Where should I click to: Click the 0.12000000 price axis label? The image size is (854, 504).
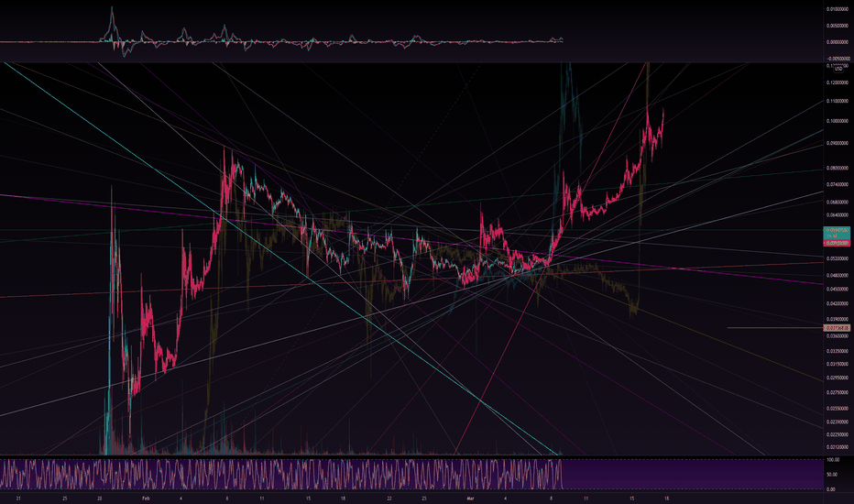(x=838, y=82)
